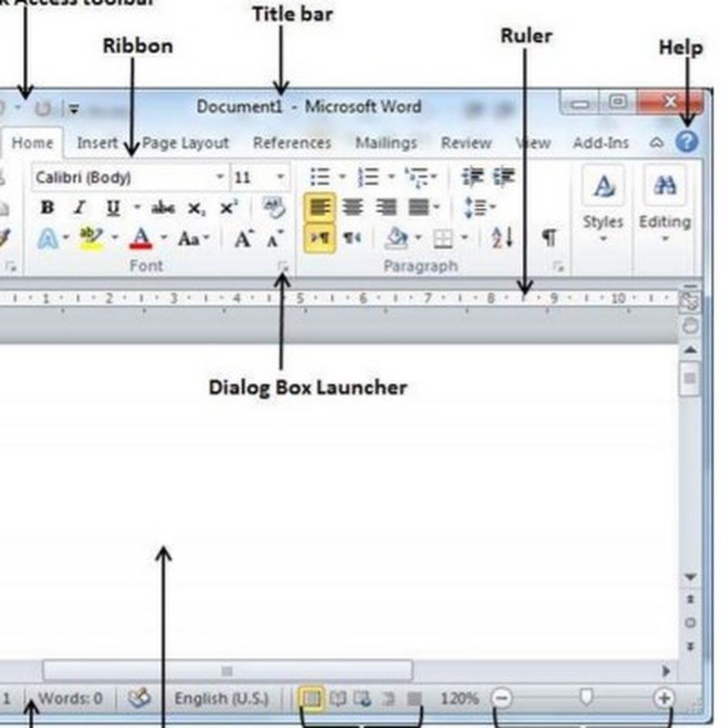The width and height of the screenshot is (728, 728).
Task: Click the Shrink Font icon
Action: coord(275,239)
